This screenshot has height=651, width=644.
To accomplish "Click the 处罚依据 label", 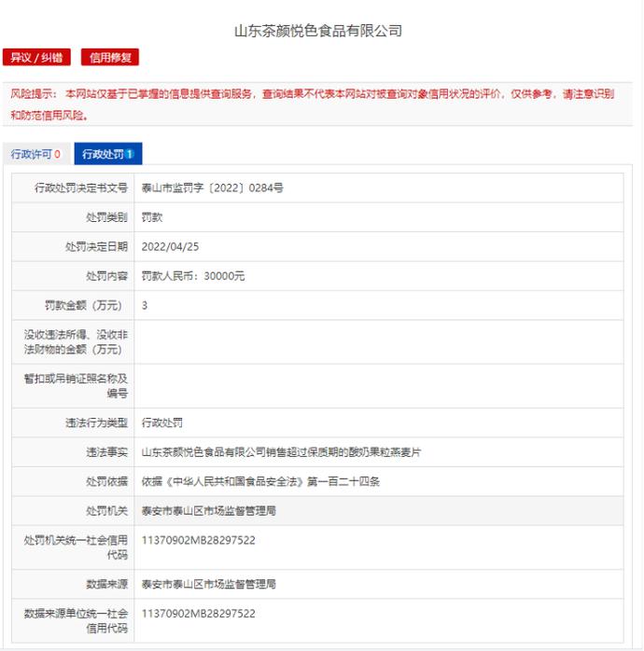I will 106,481.
